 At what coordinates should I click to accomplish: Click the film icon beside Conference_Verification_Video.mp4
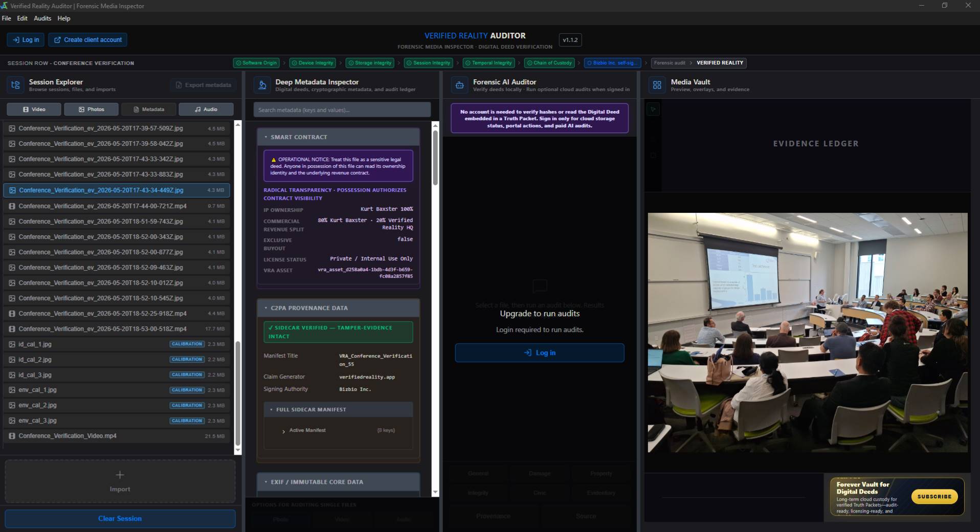coord(12,436)
